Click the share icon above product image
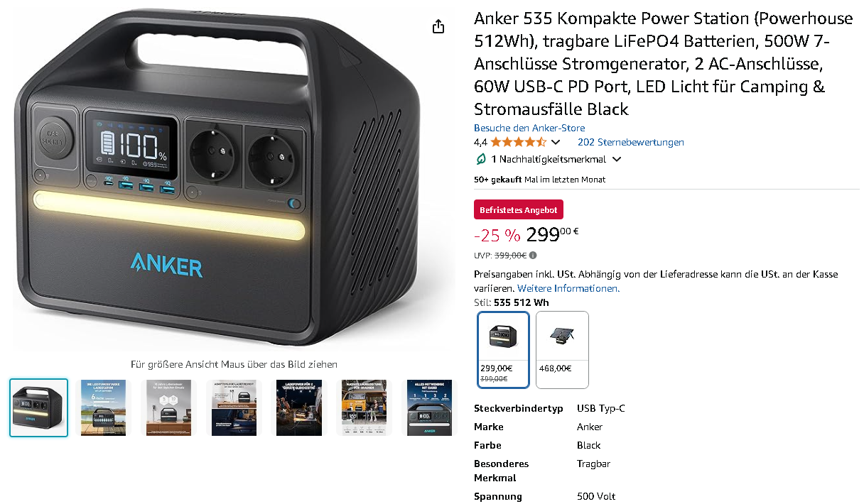Viewport: 864px width, 504px height. point(438,27)
